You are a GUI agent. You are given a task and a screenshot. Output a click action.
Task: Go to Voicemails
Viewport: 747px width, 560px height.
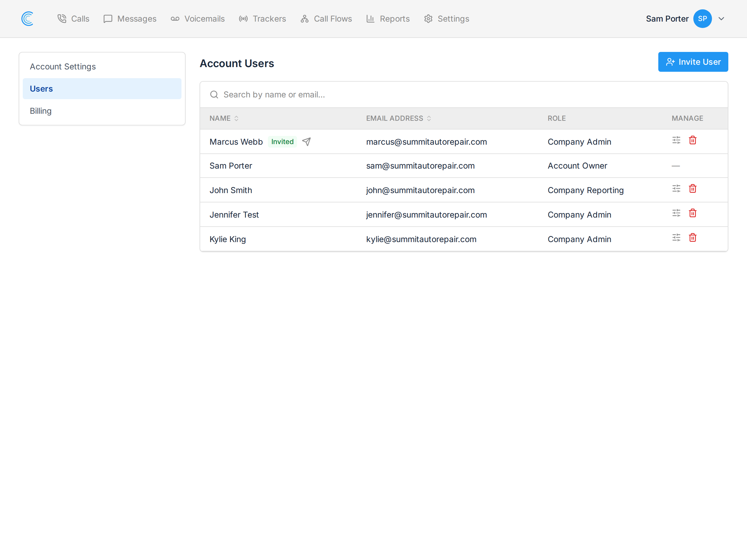pyautogui.click(x=198, y=19)
